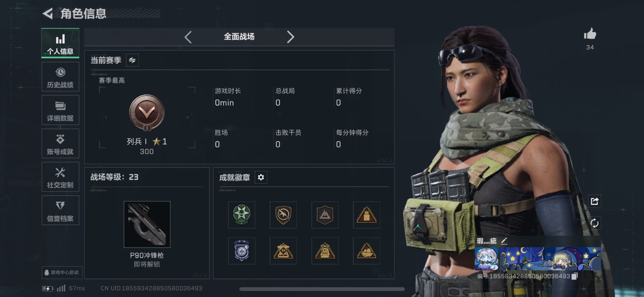The image size is (644, 297).
Task: Switch to previous game mode with left chevron
Action: pyautogui.click(x=188, y=37)
